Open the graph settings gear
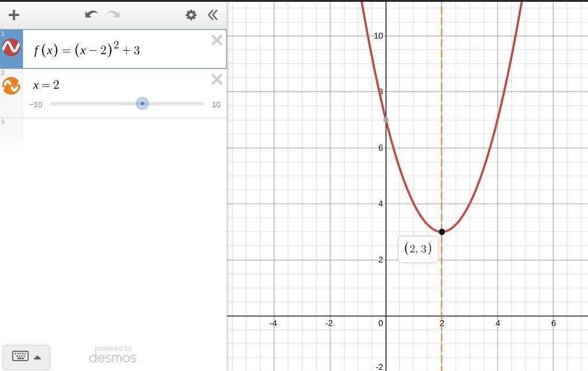 (x=191, y=15)
